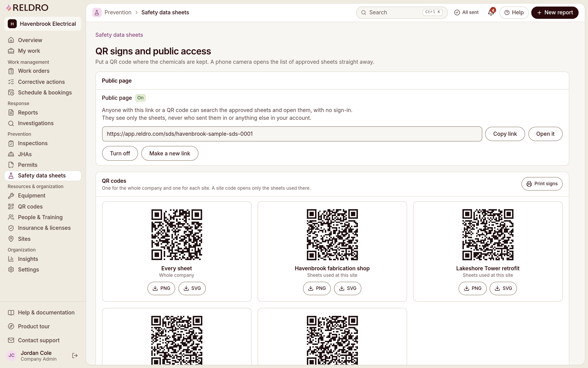Open Settings
The width and height of the screenshot is (588, 368).
[43, 270]
